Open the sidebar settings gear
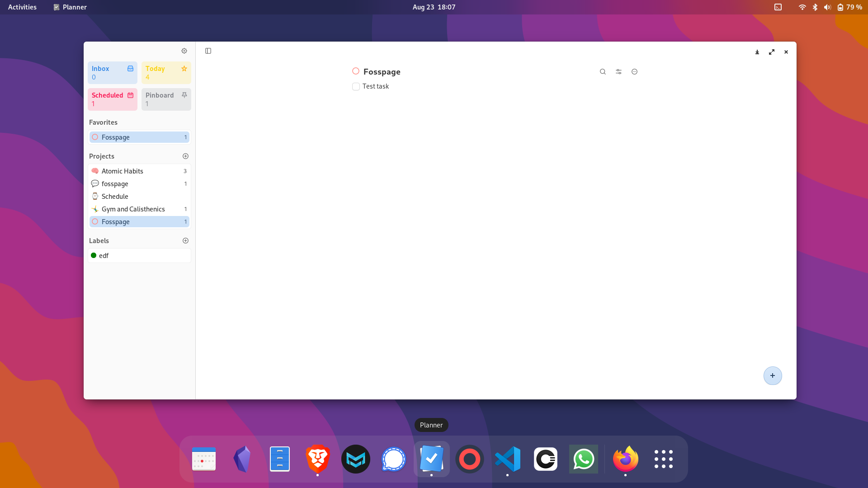Image resolution: width=868 pixels, height=488 pixels. 184,51
